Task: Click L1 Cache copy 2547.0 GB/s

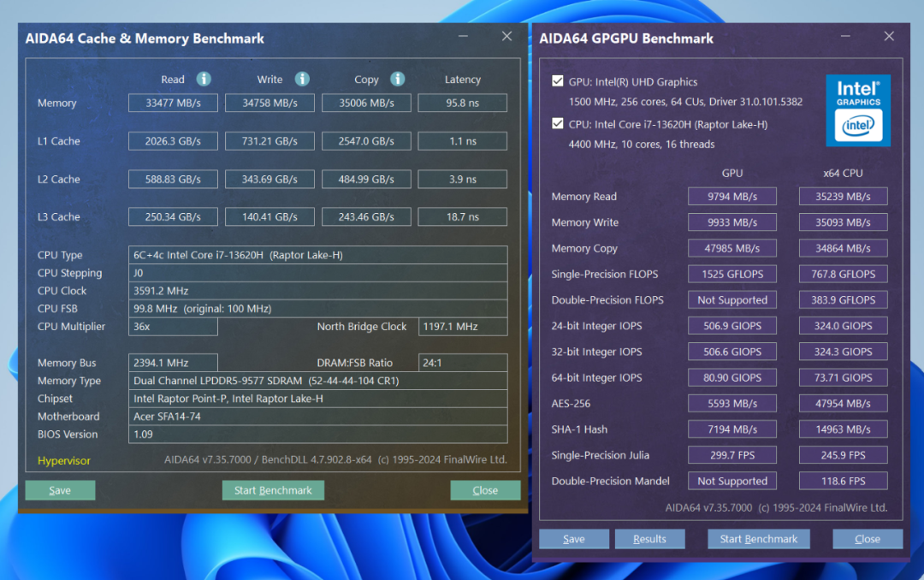Action: (366, 141)
